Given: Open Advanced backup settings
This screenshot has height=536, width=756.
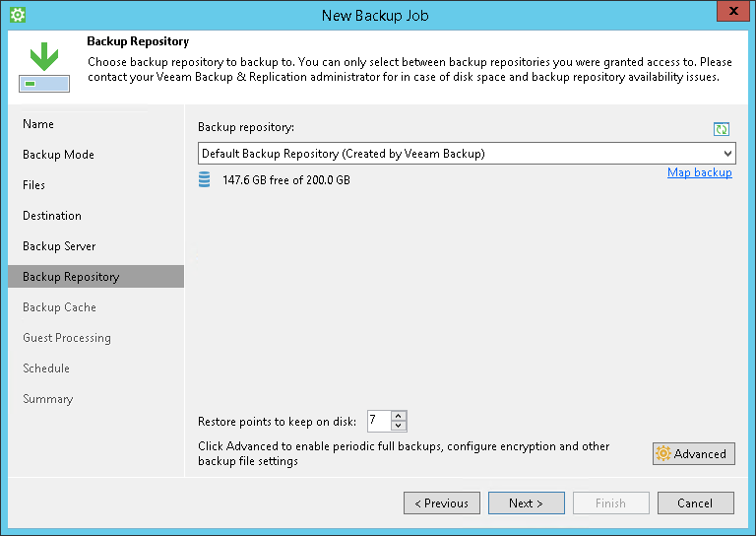Looking at the screenshot, I should point(694,453).
